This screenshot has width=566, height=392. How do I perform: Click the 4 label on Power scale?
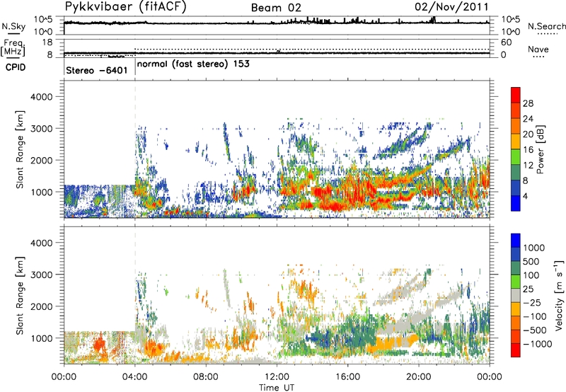(526, 197)
